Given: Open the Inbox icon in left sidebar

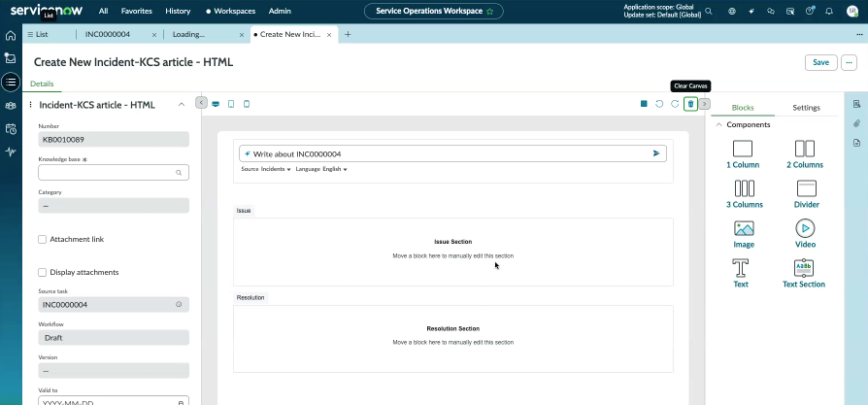Looking at the screenshot, I should click(x=10, y=58).
